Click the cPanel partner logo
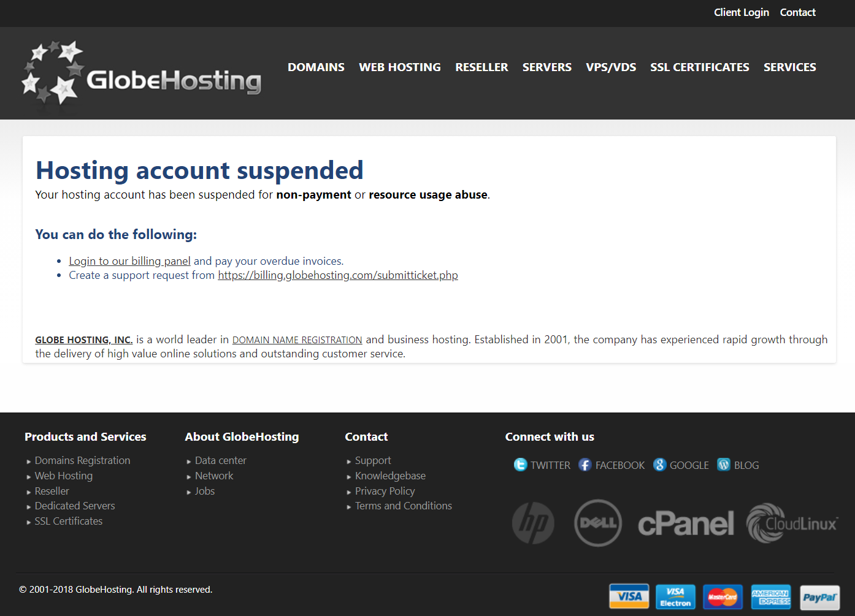This screenshot has height=616, width=855. coord(686,523)
